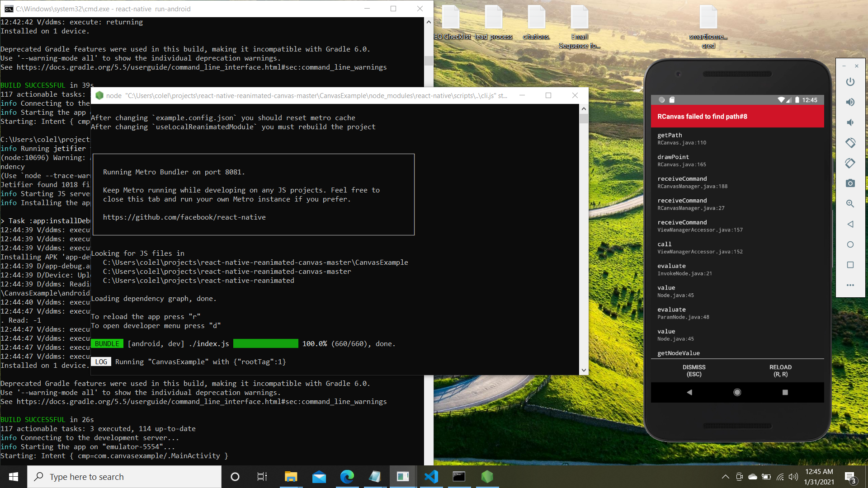The width and height of the screenshot is (868, 488).
Task: Click the RELOAD (R, R) button
Action: pos(780,371)
